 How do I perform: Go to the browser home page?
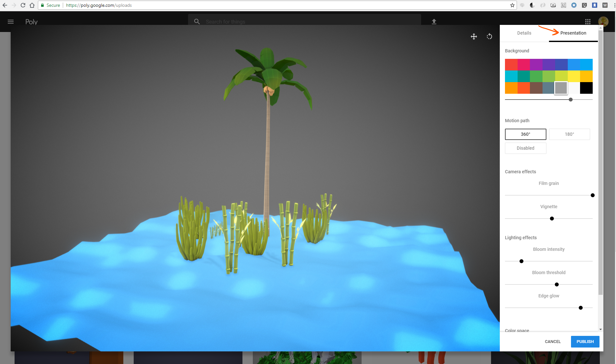pos(32,5)
